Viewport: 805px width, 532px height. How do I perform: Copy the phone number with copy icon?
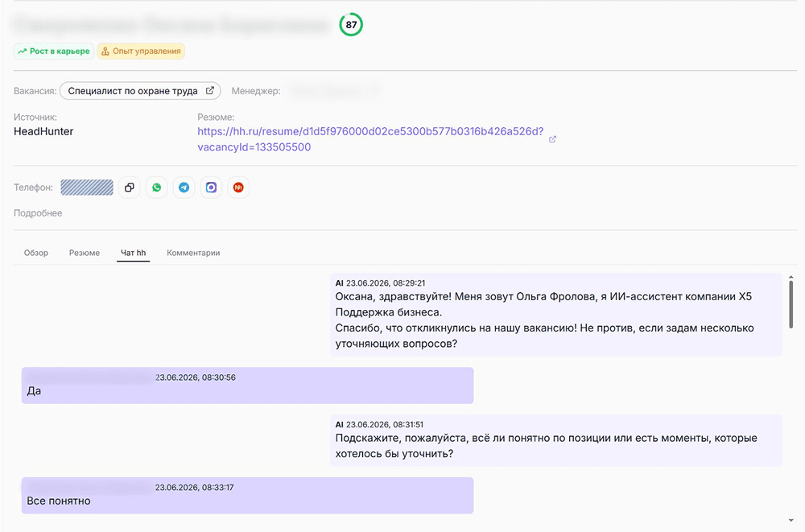pyautogui.click(x=130, y=188)
